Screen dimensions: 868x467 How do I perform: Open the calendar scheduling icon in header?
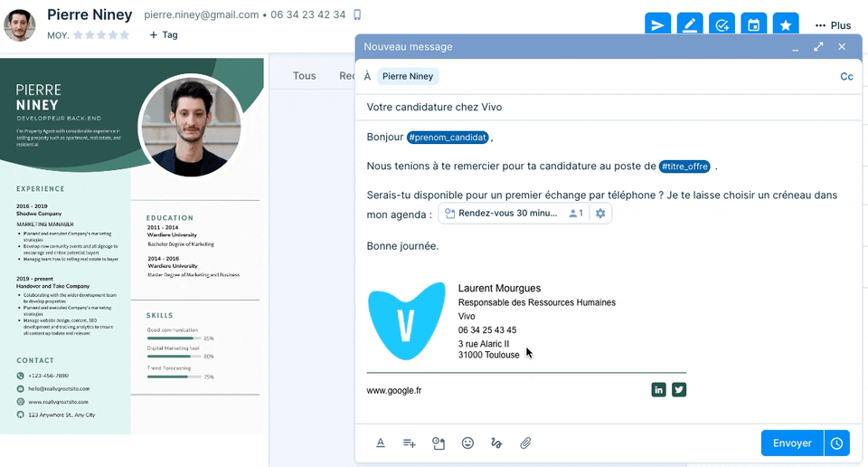[x=754, y=24]
